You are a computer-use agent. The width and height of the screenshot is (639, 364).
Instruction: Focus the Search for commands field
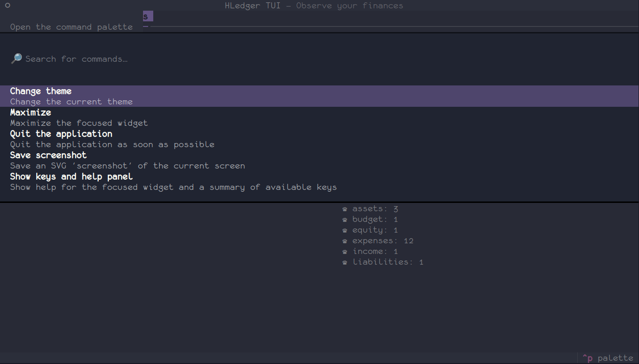pyautogui.click(x=186, y=59)
